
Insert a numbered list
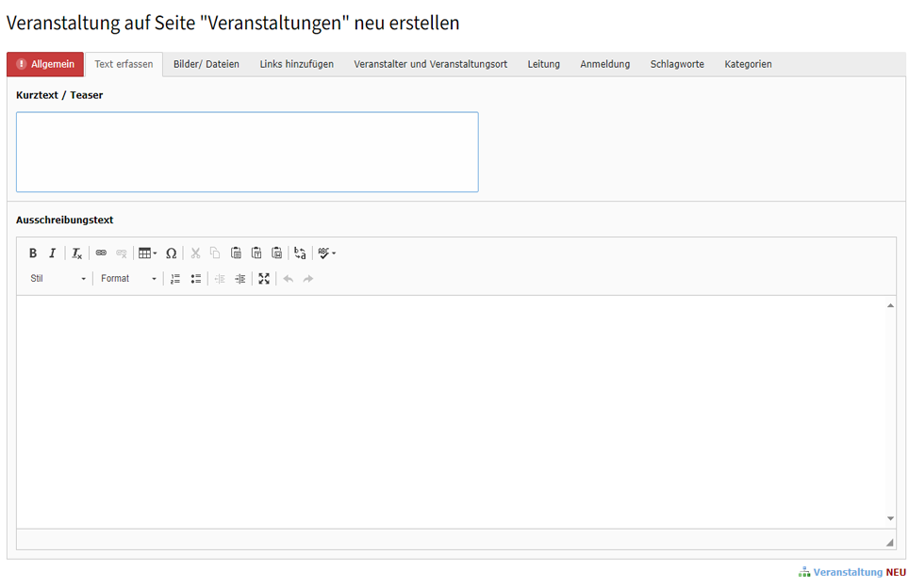pyautogui.click(x=175, y=279)
